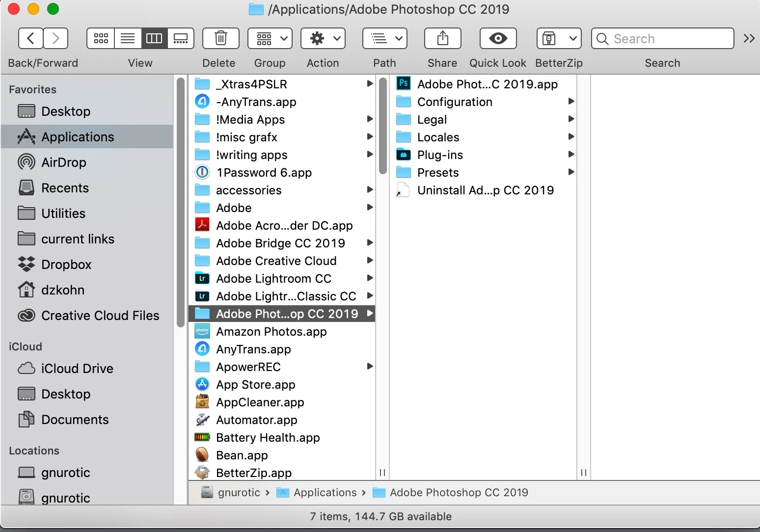Open Recents in sidebar
760x532 pixels.
point(87,188)
